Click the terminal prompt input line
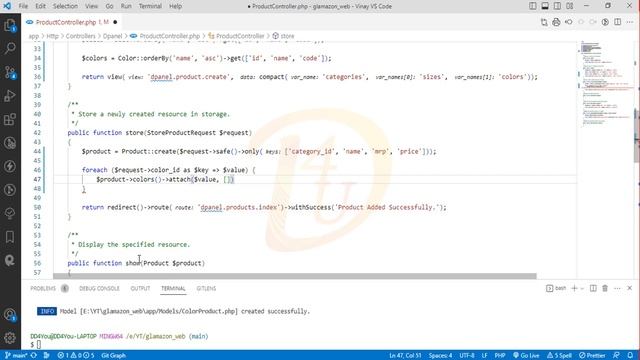This screenshot has width=640, height=360. coord(39,344)
